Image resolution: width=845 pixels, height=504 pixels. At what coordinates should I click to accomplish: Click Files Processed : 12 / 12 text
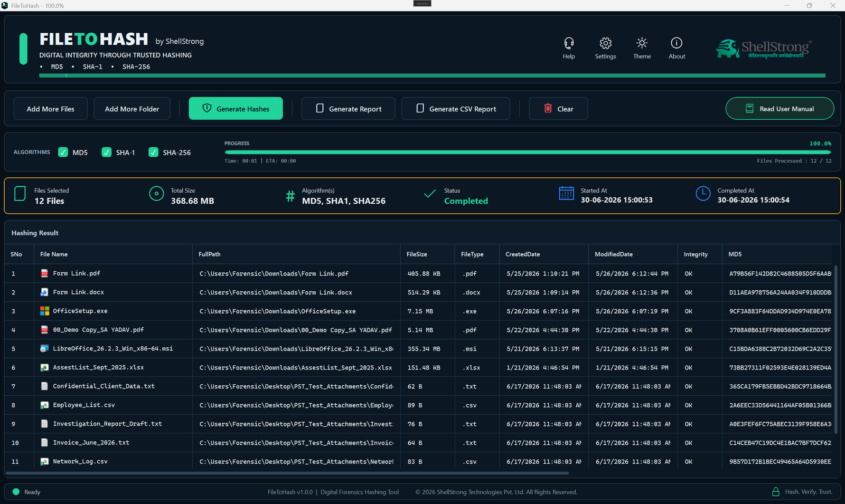794,161
